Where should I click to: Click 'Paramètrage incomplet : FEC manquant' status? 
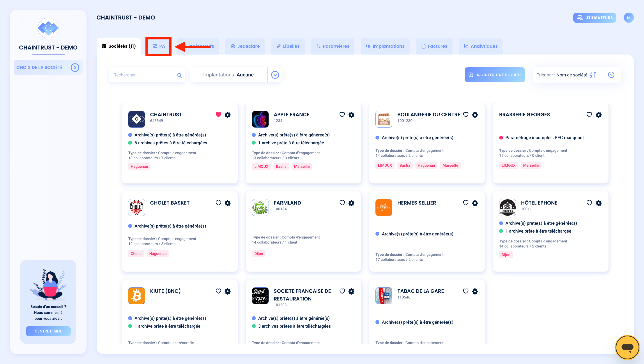(545, 138)
